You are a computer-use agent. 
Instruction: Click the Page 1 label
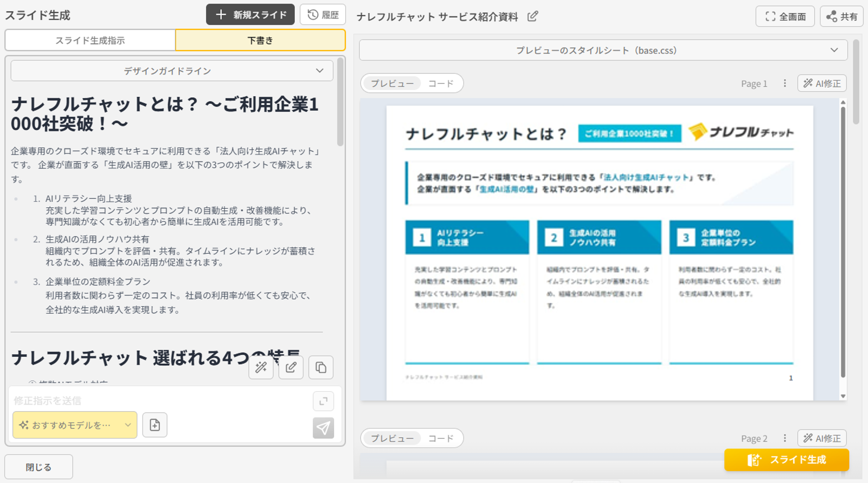click(754, 83)
